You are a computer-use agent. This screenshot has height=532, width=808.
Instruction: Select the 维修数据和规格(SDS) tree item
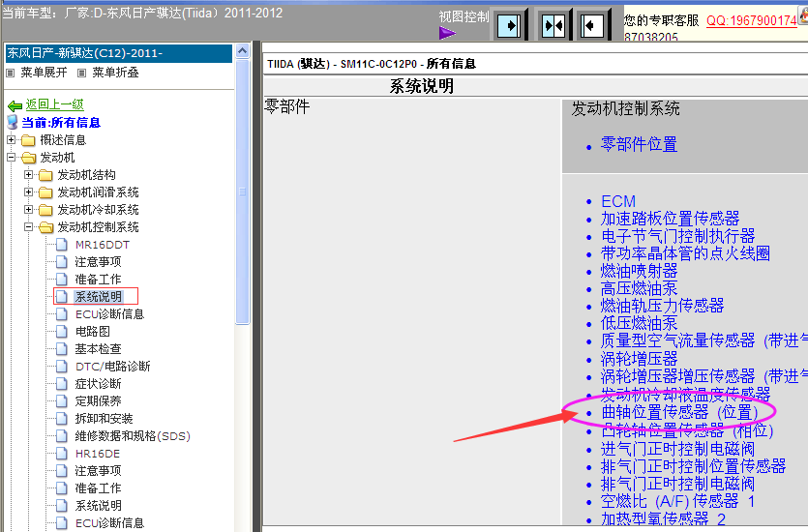133,436
